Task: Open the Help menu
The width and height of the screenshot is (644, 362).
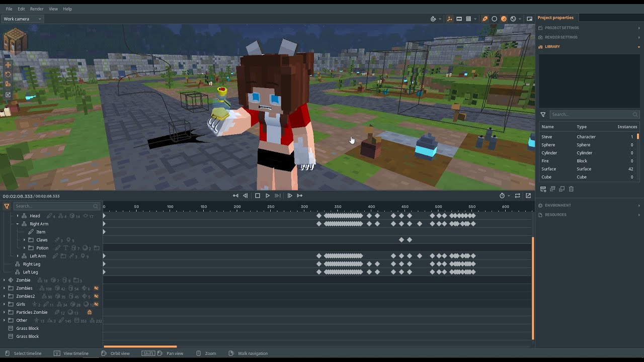Action: (67, 9)
